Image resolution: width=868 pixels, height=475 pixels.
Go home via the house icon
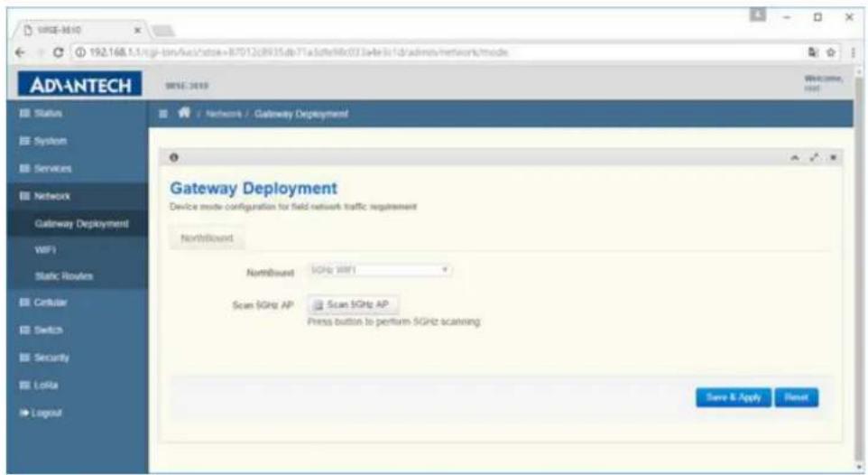pyautogui.click(x=184, y=113)
